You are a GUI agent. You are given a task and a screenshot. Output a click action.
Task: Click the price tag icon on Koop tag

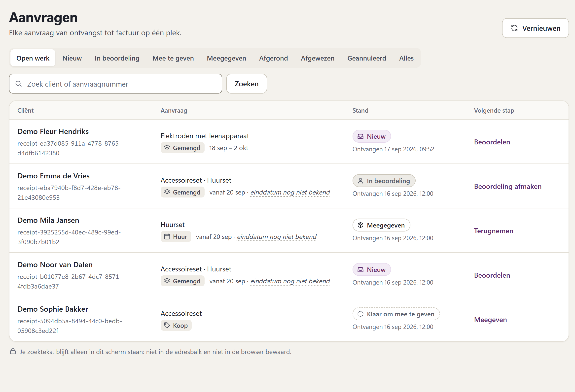click(x=167, y=326)
